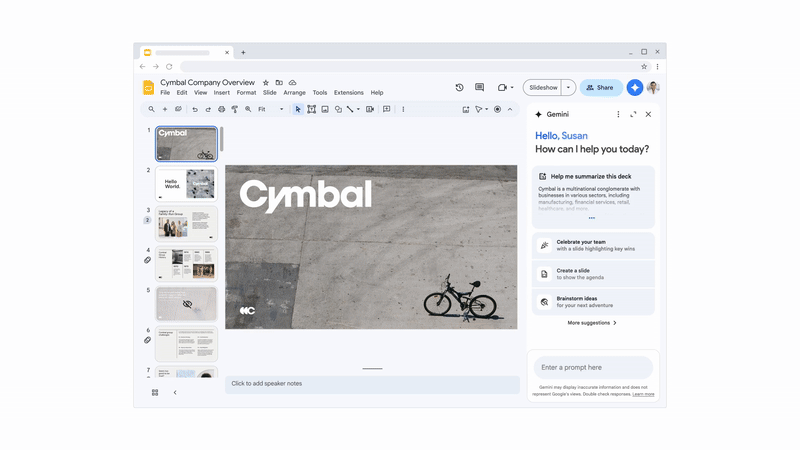Select the line tool
800x450 pixels.
pos(350,109)
